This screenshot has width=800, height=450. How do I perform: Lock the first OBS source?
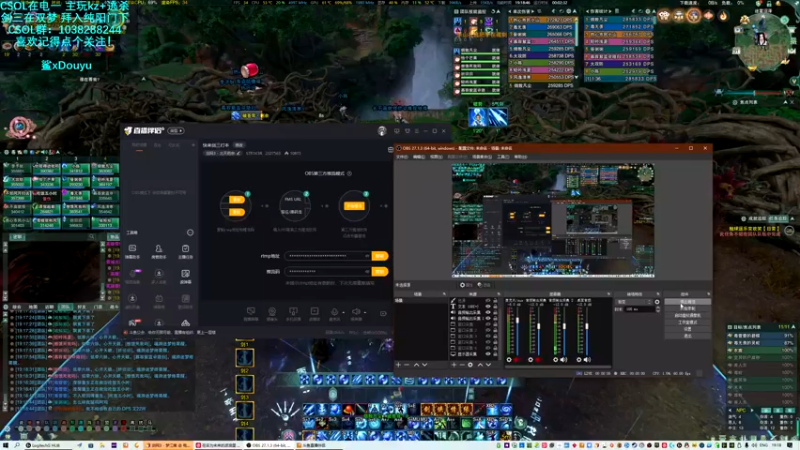point(495,301)
